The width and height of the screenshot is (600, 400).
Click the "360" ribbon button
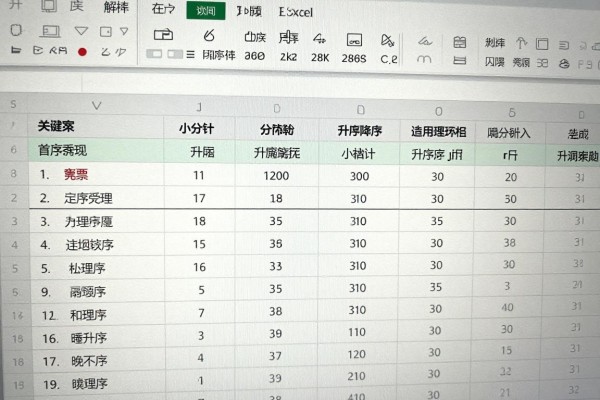coord(255,56)
